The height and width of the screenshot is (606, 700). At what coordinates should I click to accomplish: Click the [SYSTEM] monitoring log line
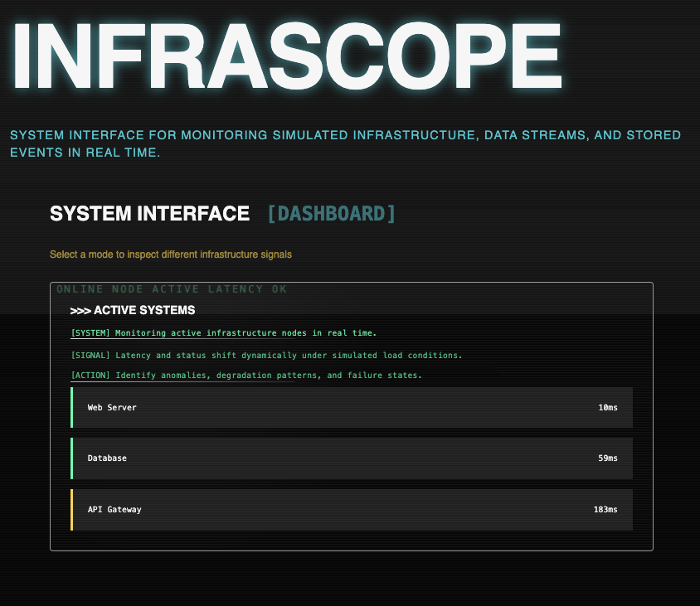(x=224, y=333)
